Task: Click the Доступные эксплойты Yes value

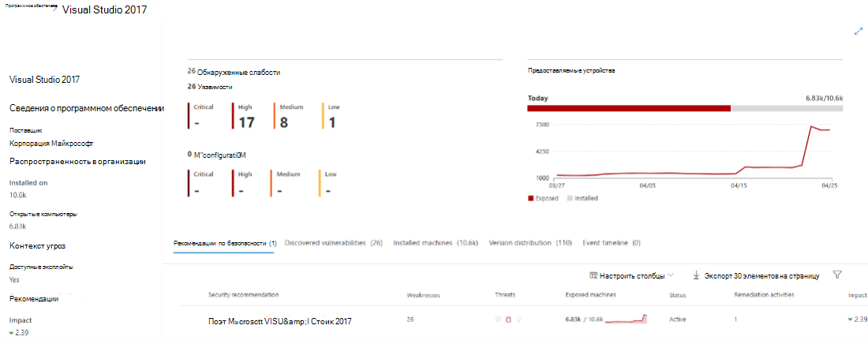Action: pos(14,280)
